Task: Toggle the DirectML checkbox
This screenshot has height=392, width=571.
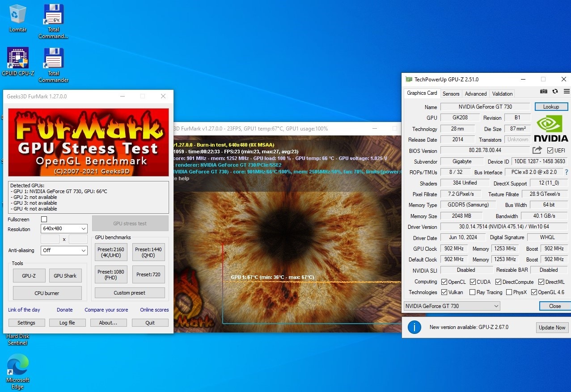Action: 541,282
